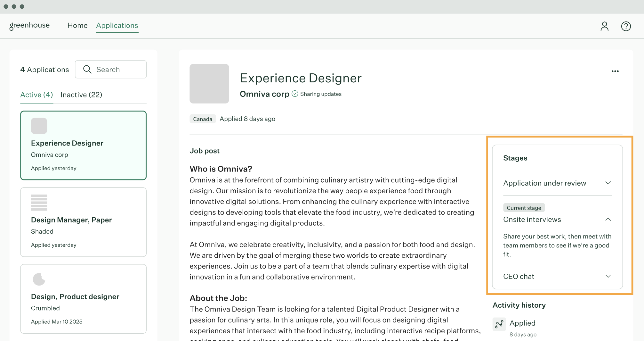Click the Design Manager, Paper card thumbnail
The width and height of the screenshot is (644, 341).
pyautogui.click(x=39, y=203)
